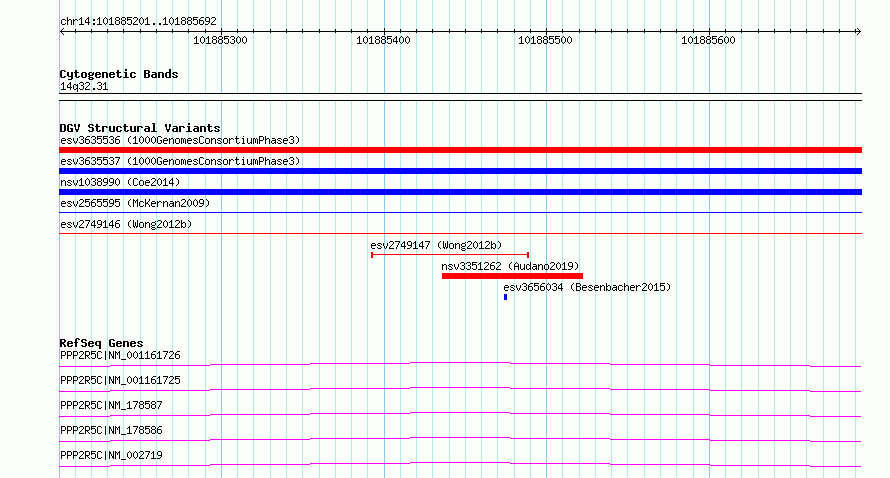Click the ruler's left arrowhead
The height and width of the screenshot is (478, 890).
pos(62,32)
